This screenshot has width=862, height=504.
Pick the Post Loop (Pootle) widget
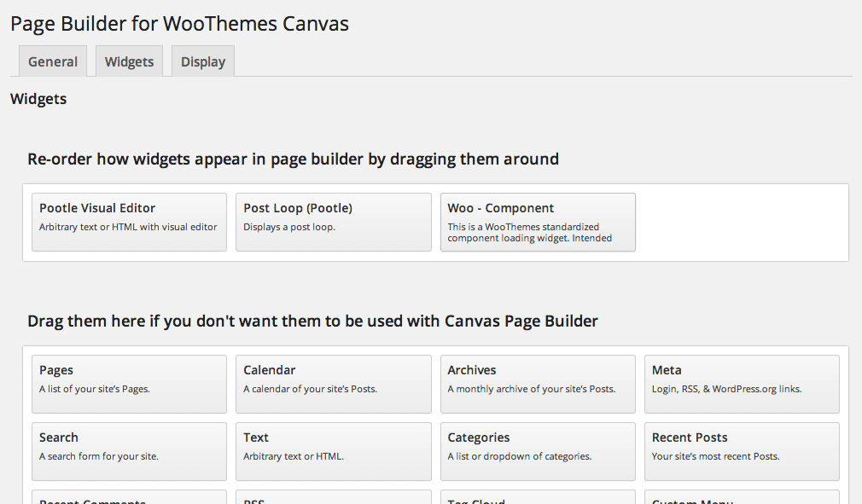[x=334, y=222]
